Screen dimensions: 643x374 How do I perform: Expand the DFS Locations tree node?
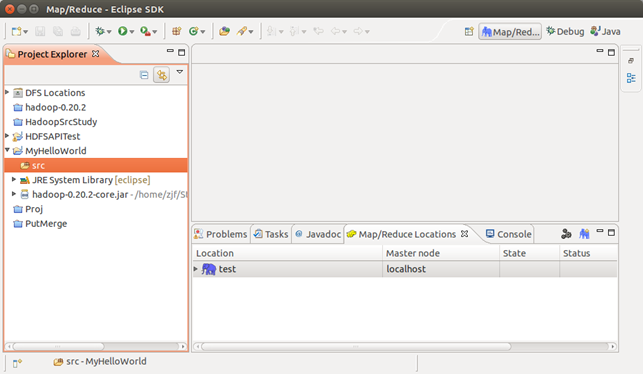click(7, 92)
